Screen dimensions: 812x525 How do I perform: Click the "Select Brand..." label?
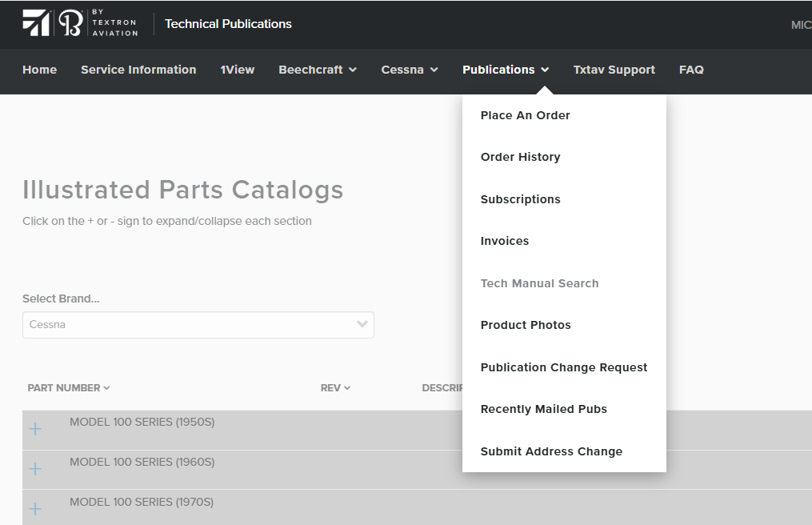pyautogui.click(x=61, y=299)
